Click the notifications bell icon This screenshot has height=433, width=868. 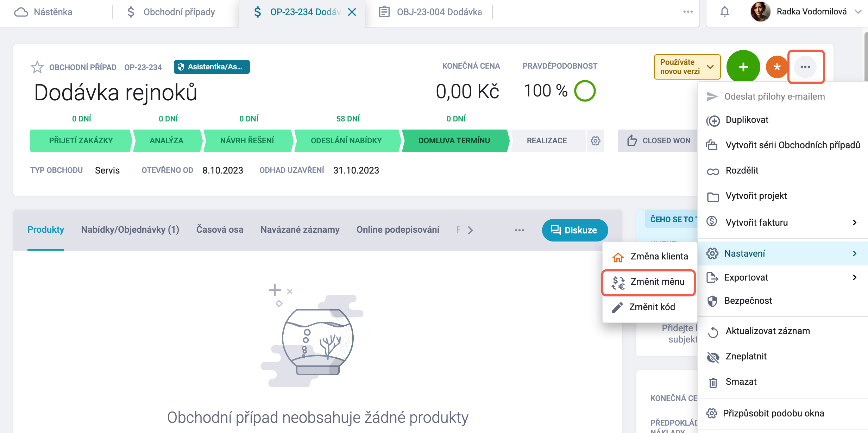point(724,12)
